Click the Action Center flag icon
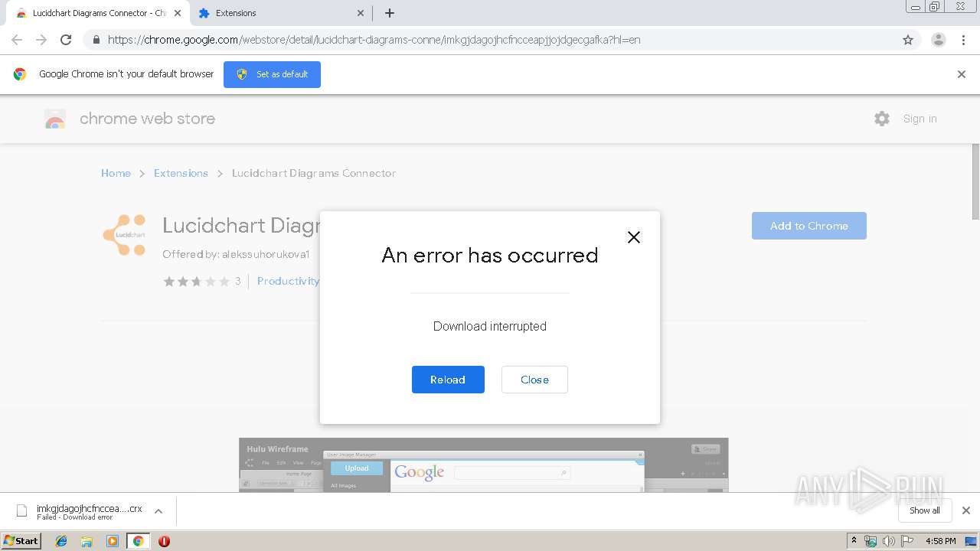980x551 pixels. point(907,541)
